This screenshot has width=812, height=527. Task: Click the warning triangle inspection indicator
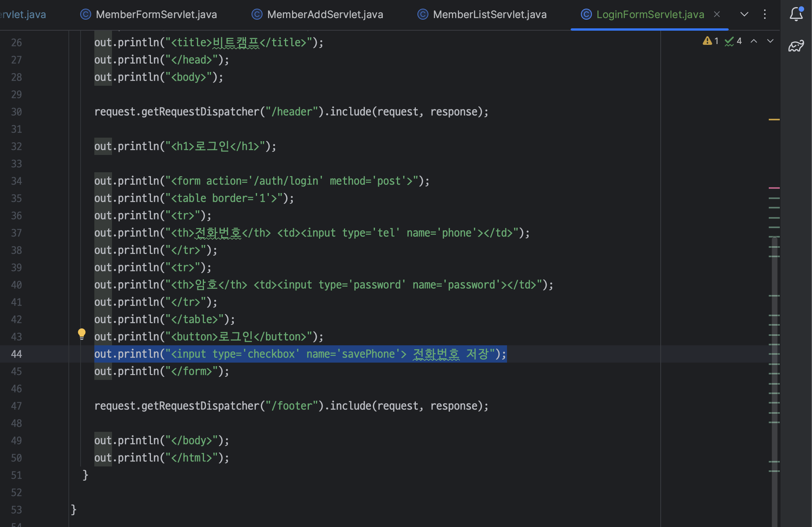click(x=707, y=41)
